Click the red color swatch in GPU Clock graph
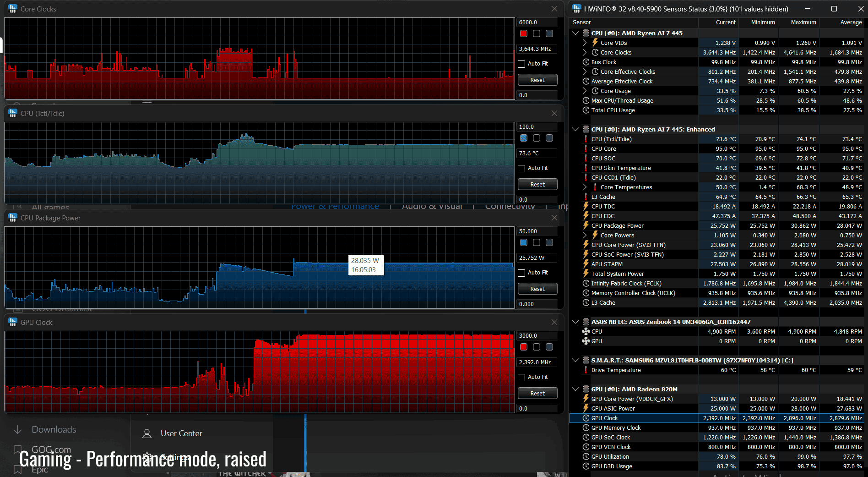This screenshot has width=868, height=477. click(x=524, y=347)
